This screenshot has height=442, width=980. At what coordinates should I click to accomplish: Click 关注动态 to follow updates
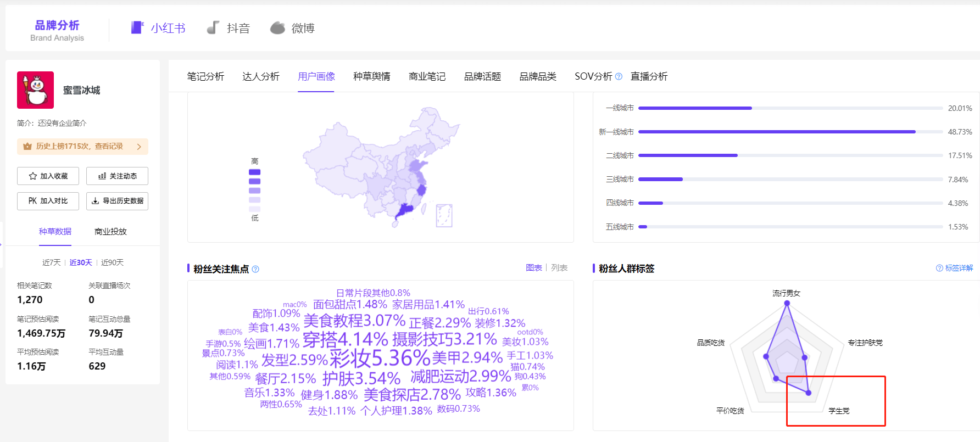click(x=117, y=176)
